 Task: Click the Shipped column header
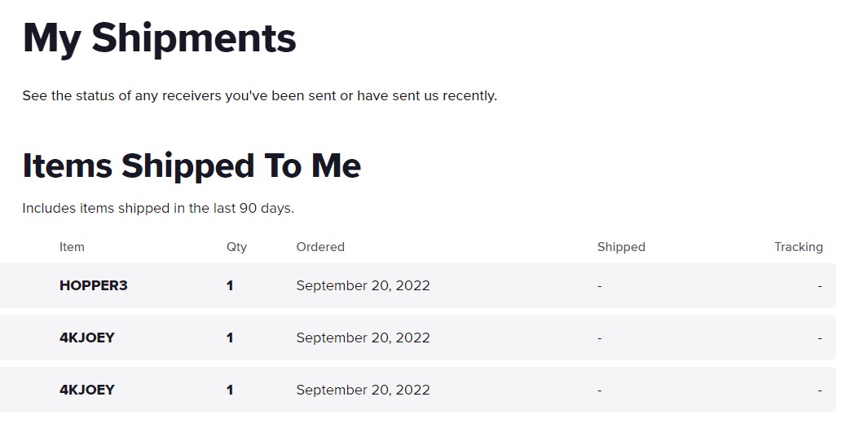[621, 247]
